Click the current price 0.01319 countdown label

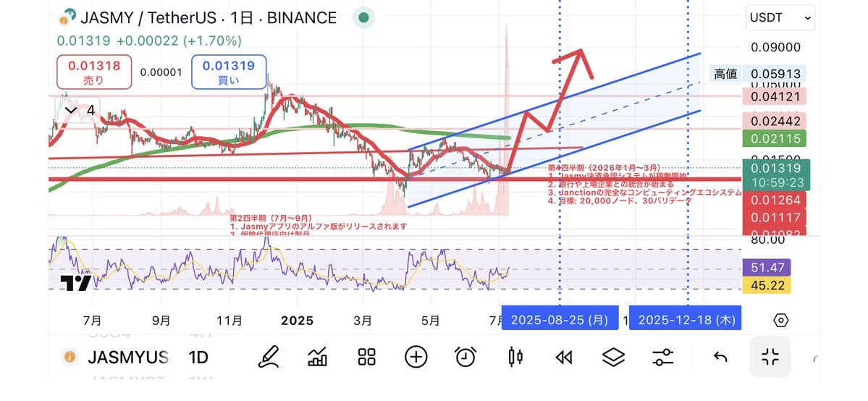[775, 174]
